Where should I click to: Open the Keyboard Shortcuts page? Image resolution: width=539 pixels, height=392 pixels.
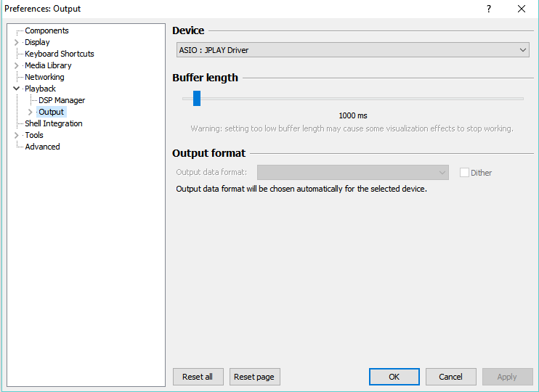[x=59, y=54]
